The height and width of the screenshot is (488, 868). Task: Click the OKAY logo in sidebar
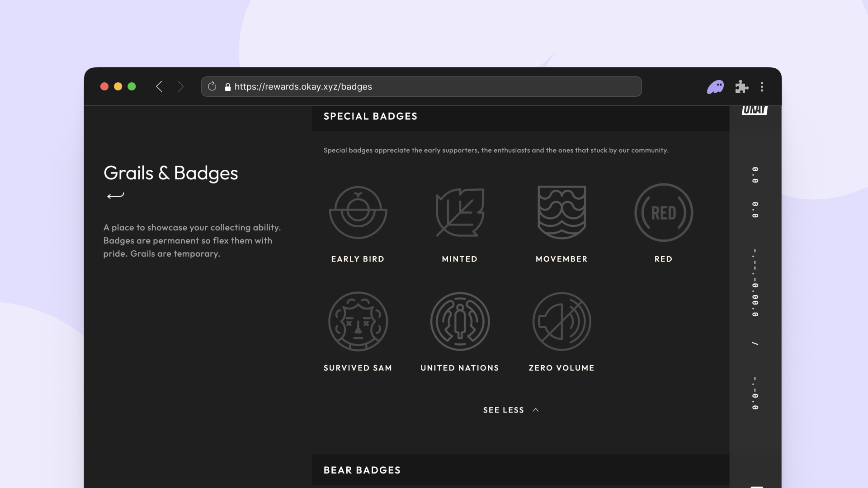755,110
